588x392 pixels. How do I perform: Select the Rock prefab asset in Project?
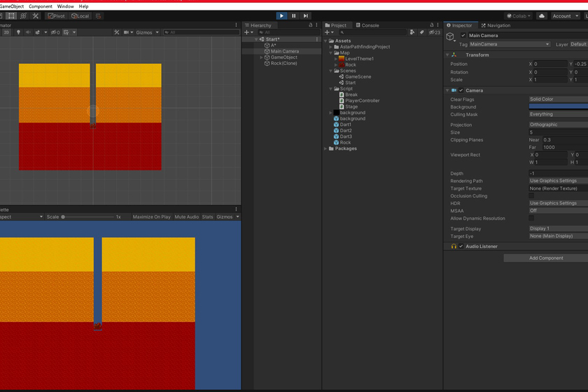coord(345,142)
